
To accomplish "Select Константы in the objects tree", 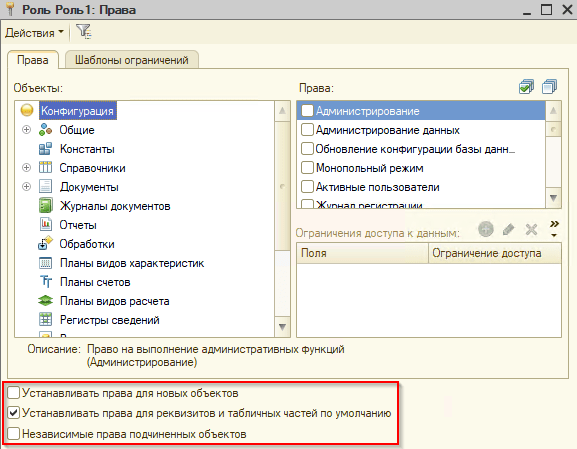I will [87, 149].
